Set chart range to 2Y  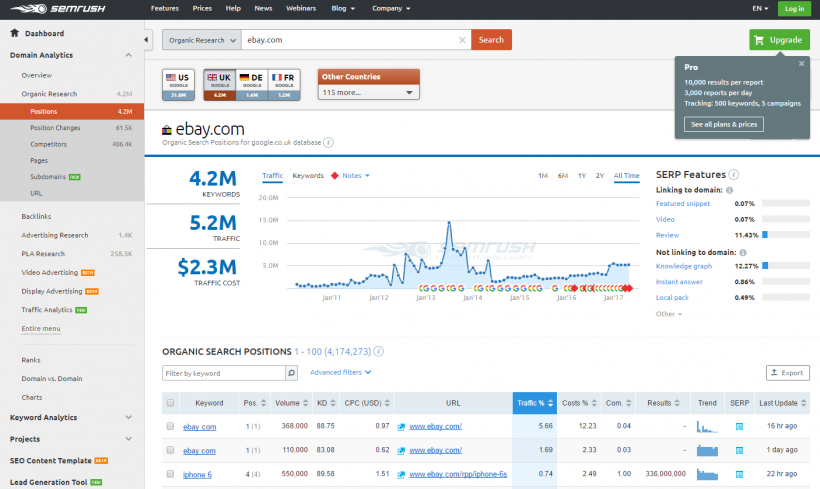coord(600,176)
